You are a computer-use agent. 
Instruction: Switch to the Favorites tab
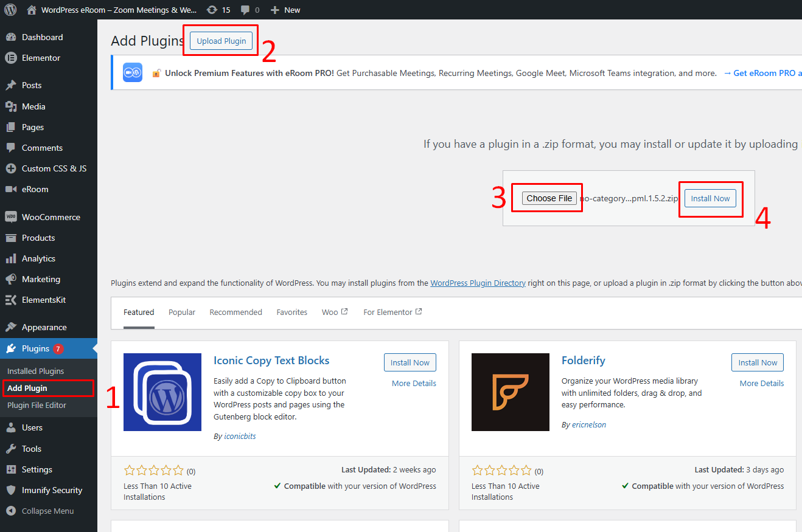coord(292,312)
